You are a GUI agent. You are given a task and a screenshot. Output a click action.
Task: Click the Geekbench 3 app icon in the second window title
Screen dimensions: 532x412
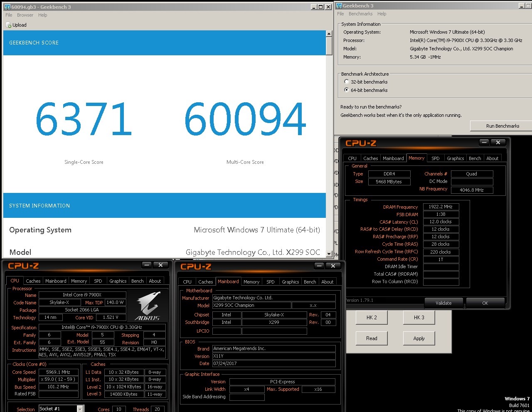339,6
